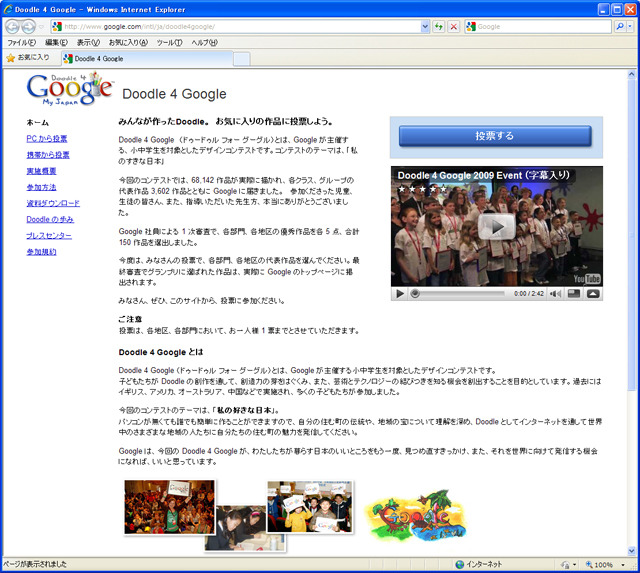
Task: Open the 携帯から投票 link
Action: pos(48,155)
